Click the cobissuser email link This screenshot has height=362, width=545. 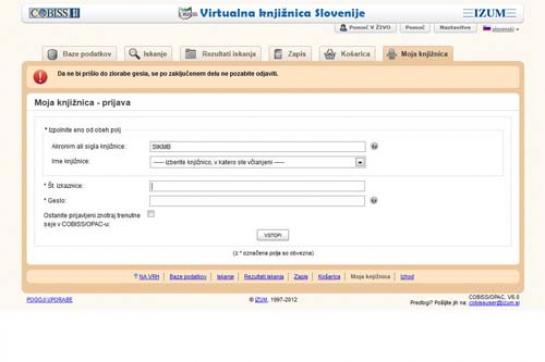coord(494,303)
